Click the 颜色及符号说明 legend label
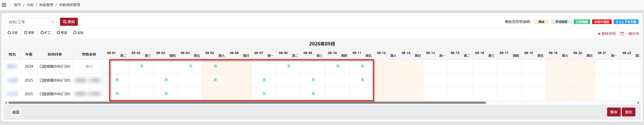The width and height of the screenshot is (644, 125). pos(518,22)
